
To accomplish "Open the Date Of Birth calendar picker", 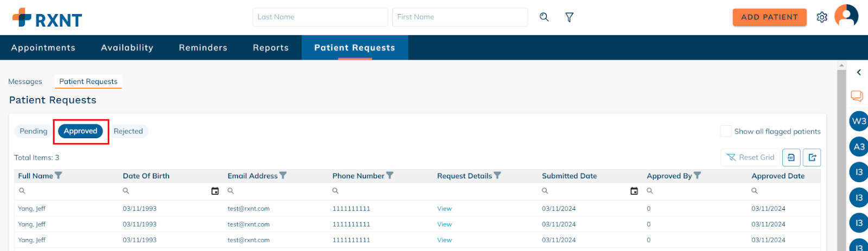I will [x=215, y=191].
